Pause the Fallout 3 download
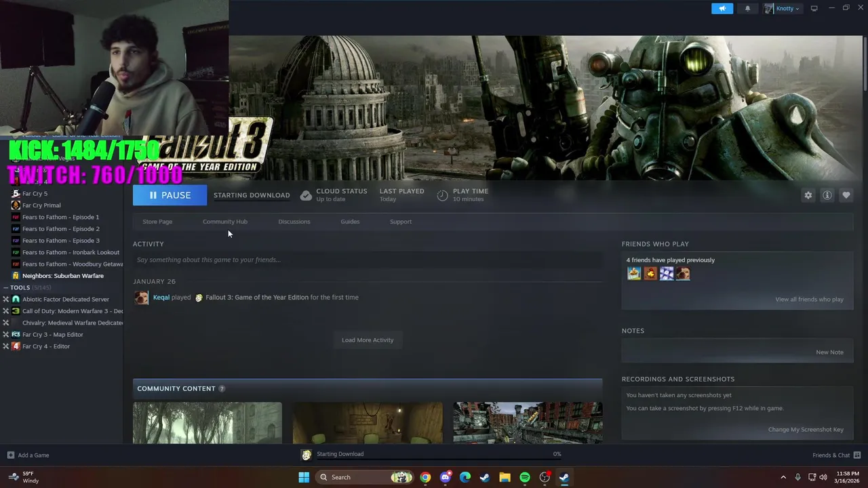Image resolution: width=868 pixels, height=488 pixels. (x=171, y=195)
